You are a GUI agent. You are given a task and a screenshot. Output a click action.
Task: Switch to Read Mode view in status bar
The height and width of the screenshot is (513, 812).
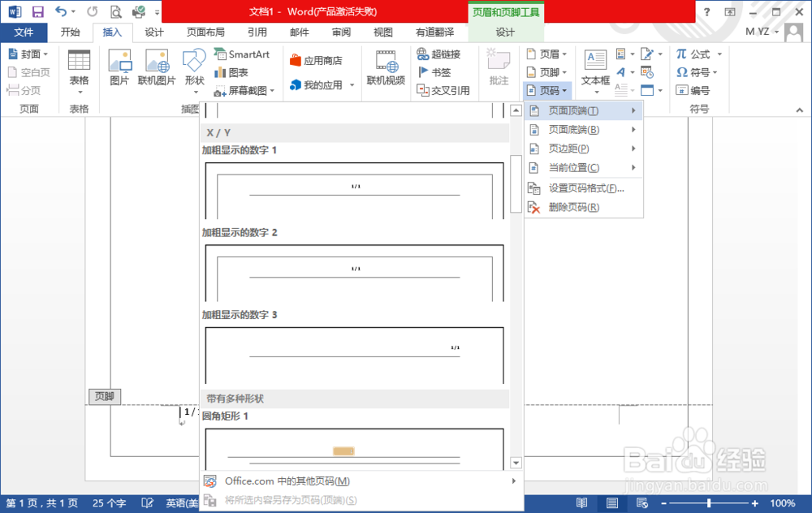tap(582, 502)
